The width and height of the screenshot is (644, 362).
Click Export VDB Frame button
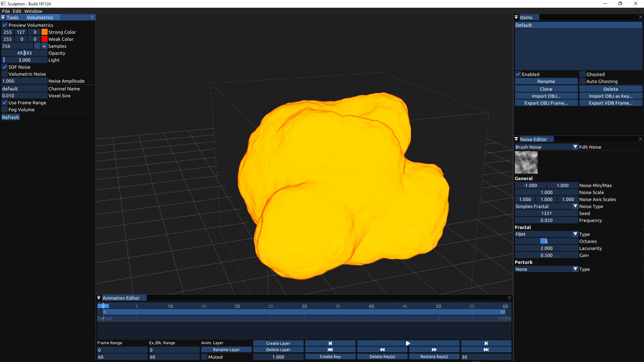[610, 103]
